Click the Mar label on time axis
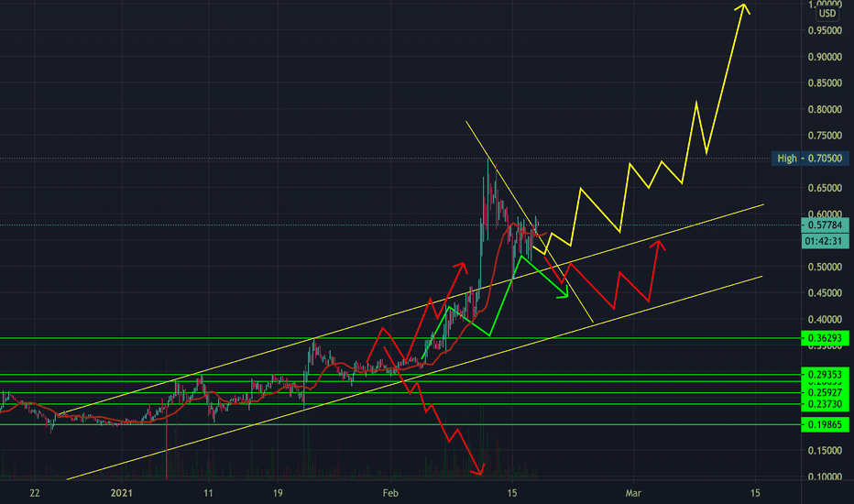This screenshot has width=854, height=504. [x=633, y=493]
